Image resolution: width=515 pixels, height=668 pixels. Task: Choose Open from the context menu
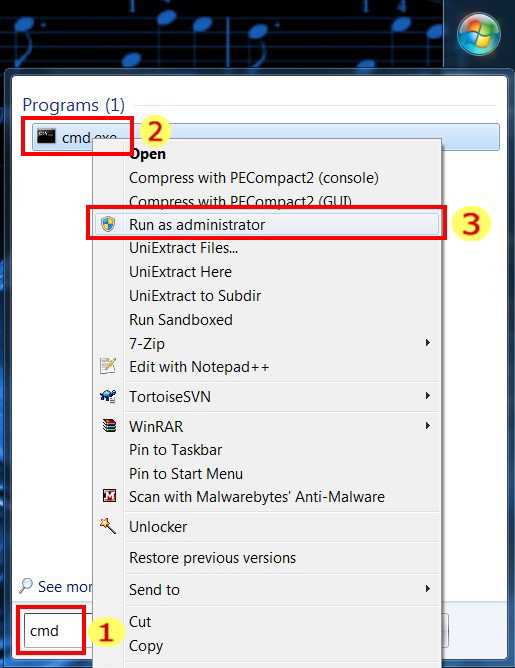(x=147, y=154)
